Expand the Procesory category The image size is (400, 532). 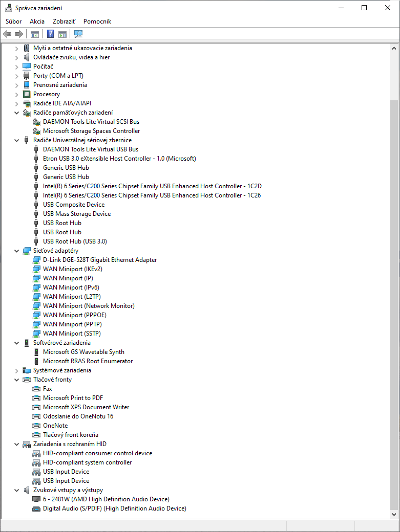tap(16, 94)
